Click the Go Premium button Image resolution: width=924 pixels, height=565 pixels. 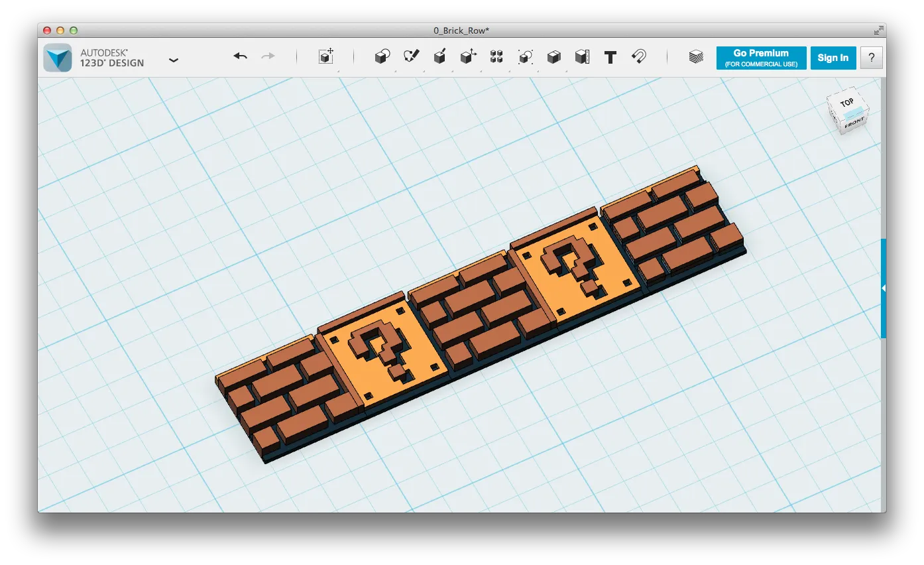click(x=762, y=58)
